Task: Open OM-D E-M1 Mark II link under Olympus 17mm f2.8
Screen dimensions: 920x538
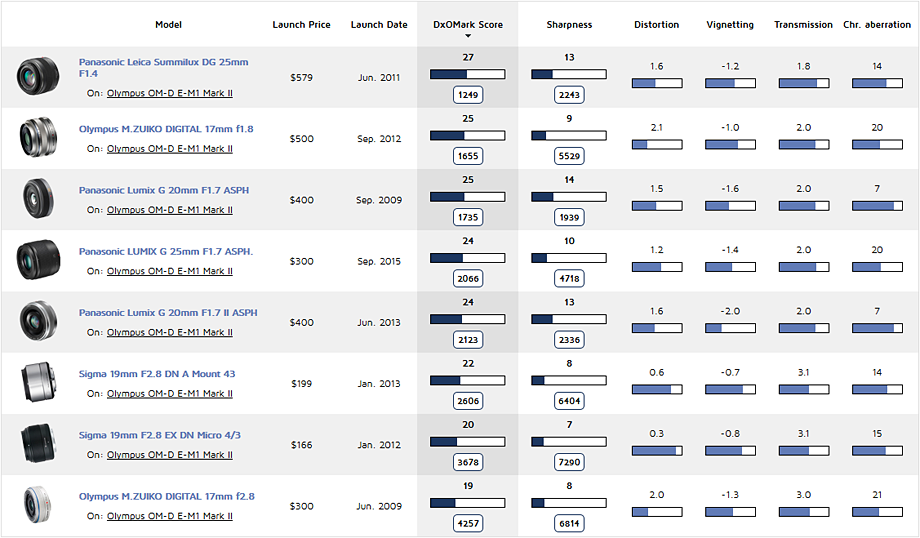Action: [x=170, y=516]
